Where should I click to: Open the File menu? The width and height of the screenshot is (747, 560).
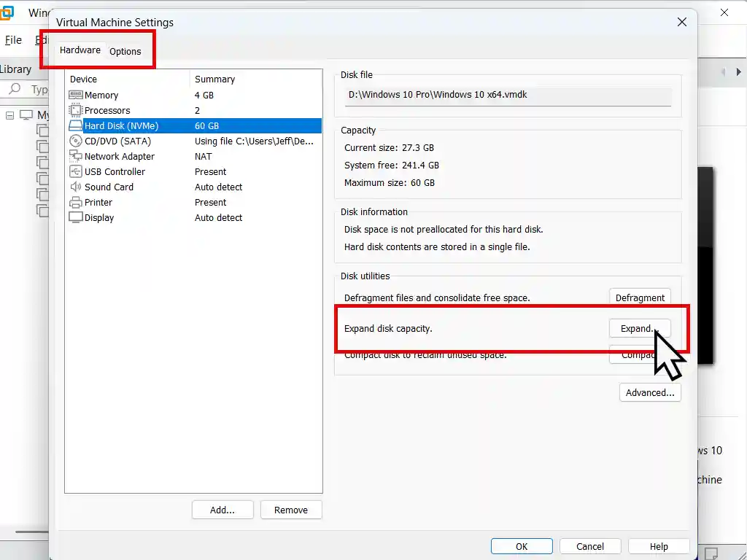coord(13,40)
